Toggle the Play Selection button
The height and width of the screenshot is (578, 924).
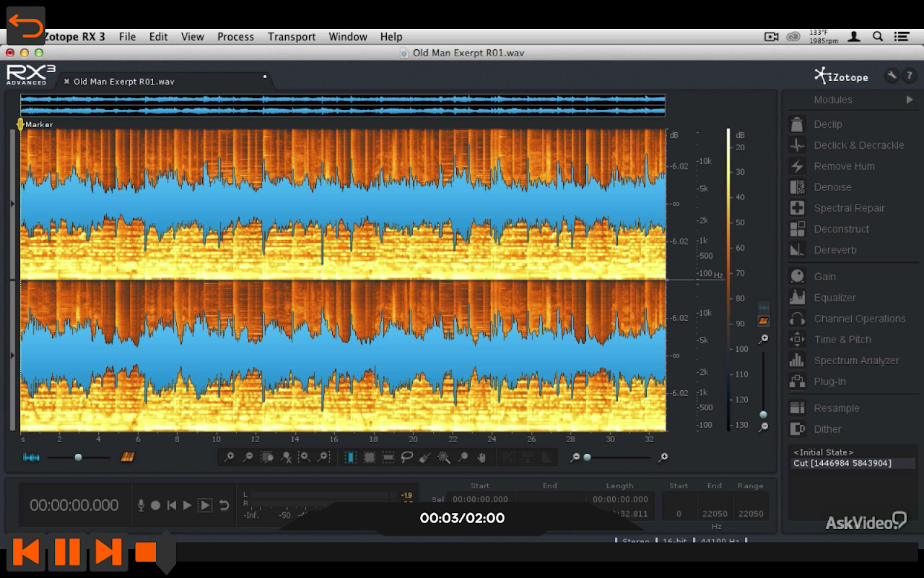[x=205, y=505]
